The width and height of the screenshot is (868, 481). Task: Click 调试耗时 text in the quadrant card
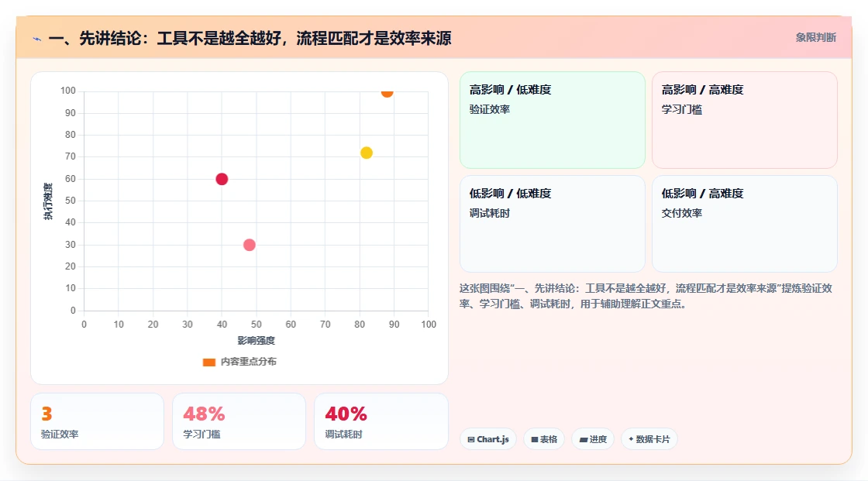pyautogui.click(x=490, y=213)
